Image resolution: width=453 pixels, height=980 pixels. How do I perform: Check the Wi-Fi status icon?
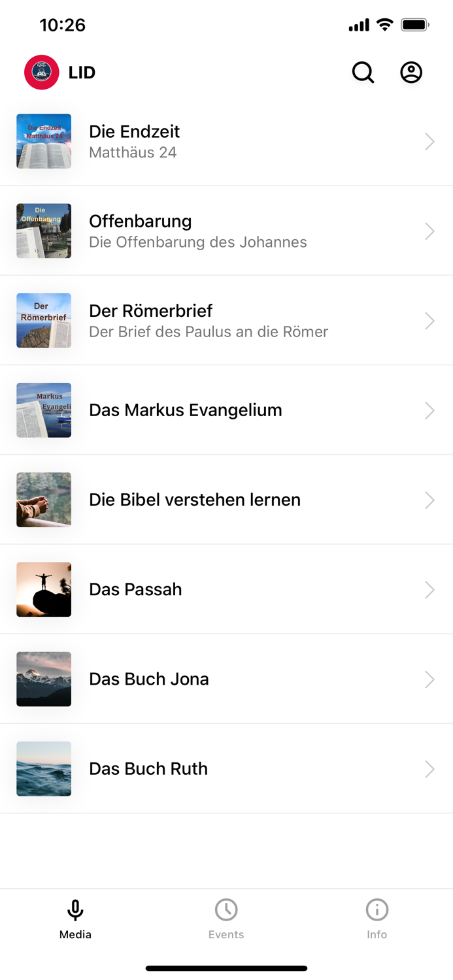pyautogui.click(x=384, y=25)
